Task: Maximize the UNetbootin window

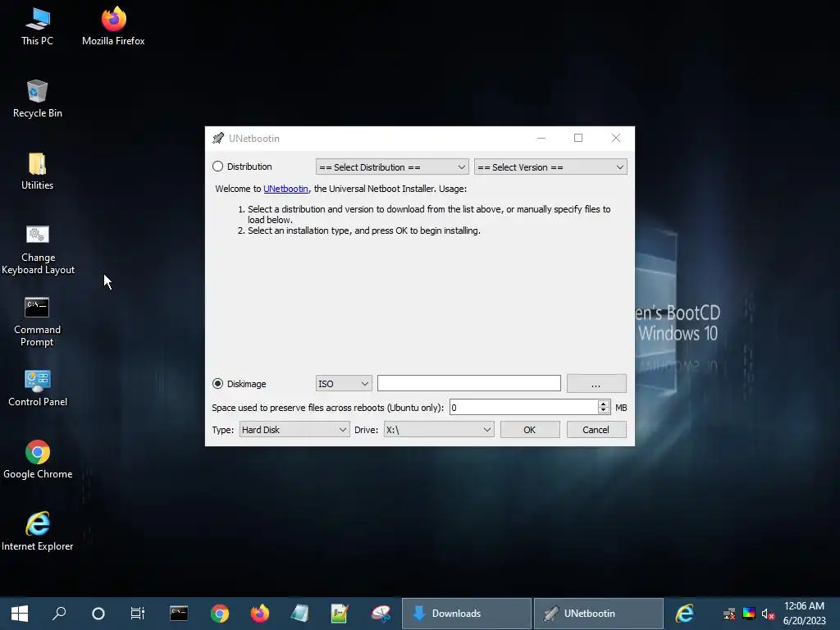Action: (x=578, y=138)
